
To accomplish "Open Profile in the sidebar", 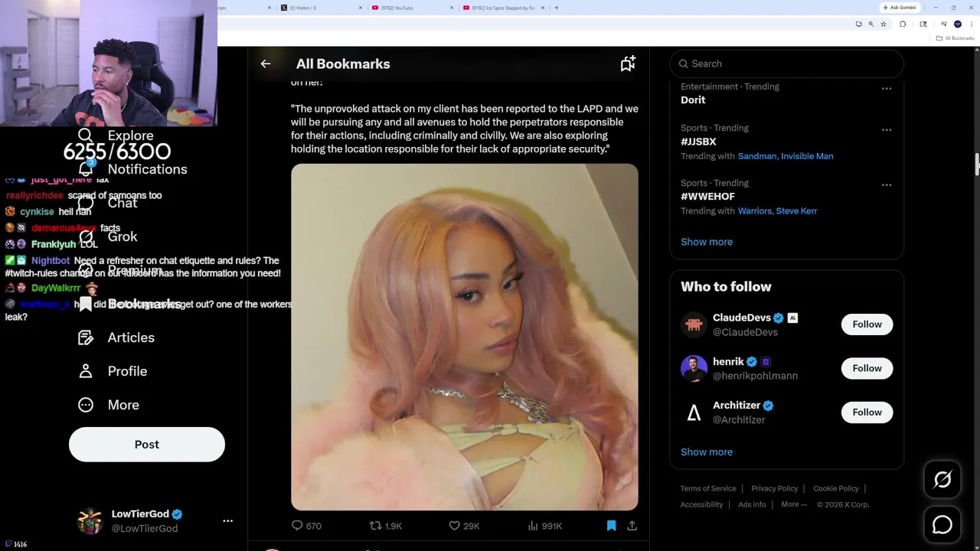I will [127, 371].
